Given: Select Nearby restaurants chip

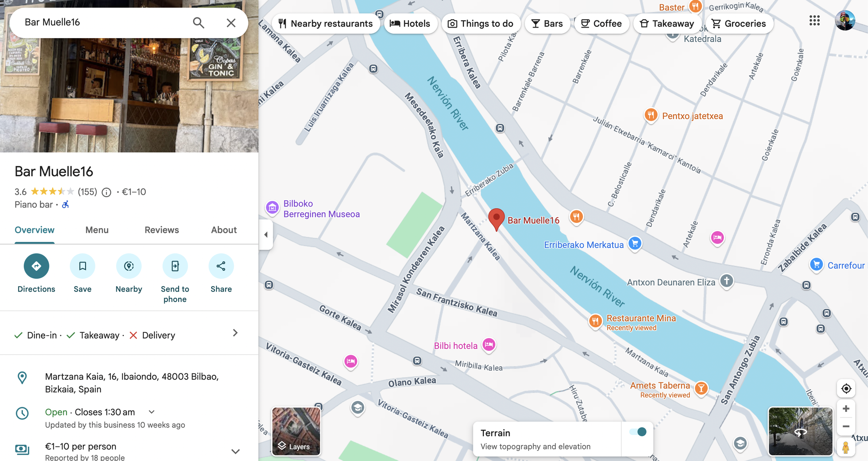Looking at the screenshot, I should [326, 24].
